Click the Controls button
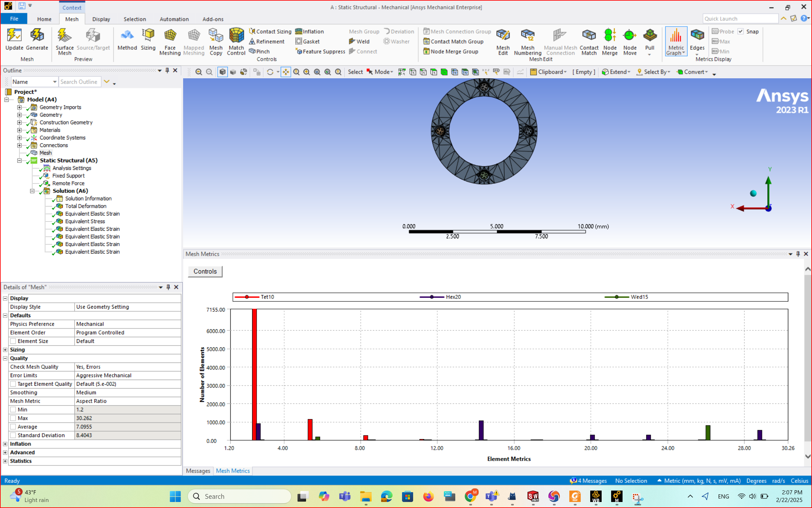 pos(205,272)
